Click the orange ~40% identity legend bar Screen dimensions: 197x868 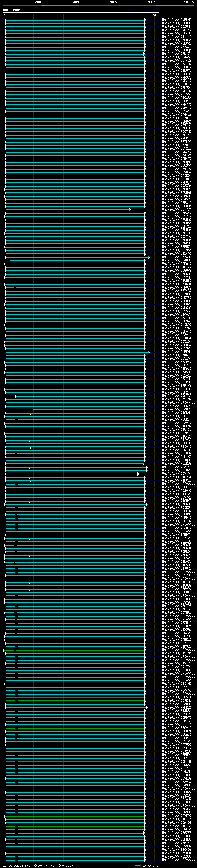click(x=60, y=6)
